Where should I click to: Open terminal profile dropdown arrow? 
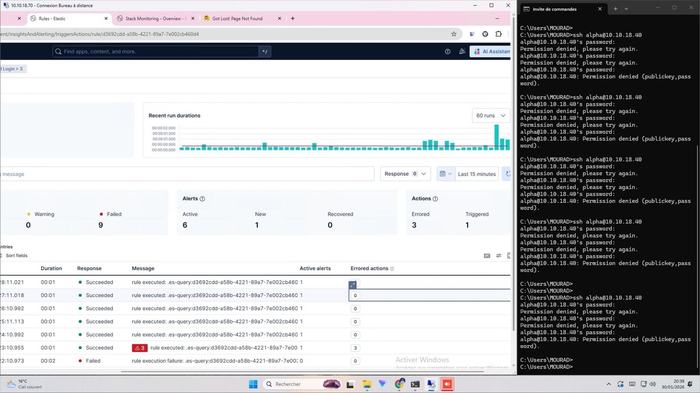click(x=626, y=9)
